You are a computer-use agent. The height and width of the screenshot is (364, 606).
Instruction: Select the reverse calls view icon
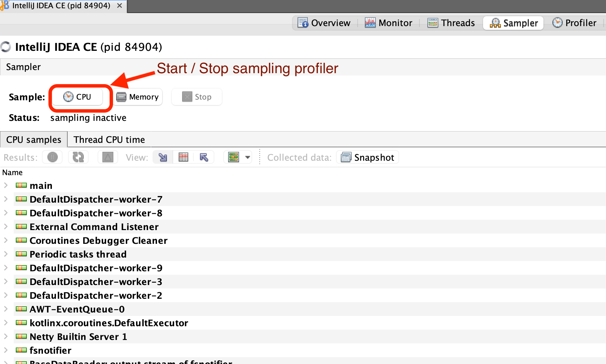tap(204, 157)
